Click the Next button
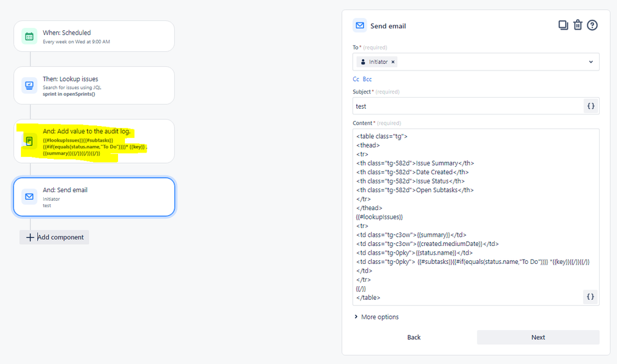The width and height of the screenshot is (617, 364). tap(538, 337)
